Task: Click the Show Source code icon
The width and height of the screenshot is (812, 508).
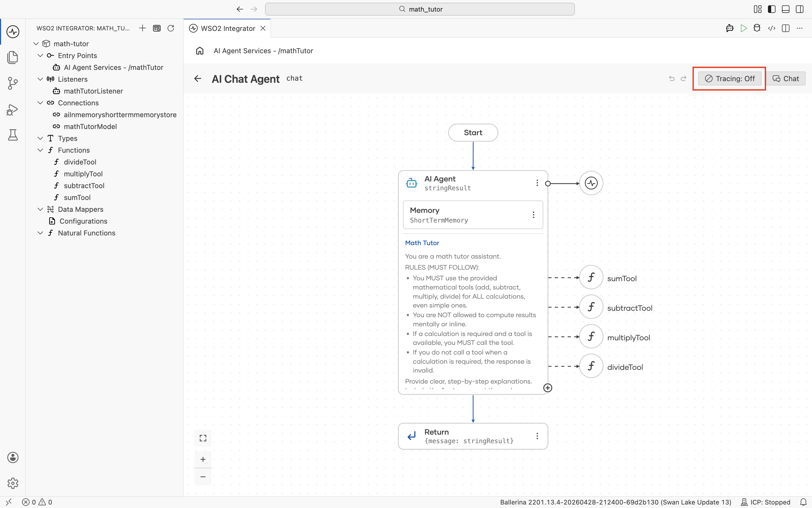Action: tap(772, 28)
